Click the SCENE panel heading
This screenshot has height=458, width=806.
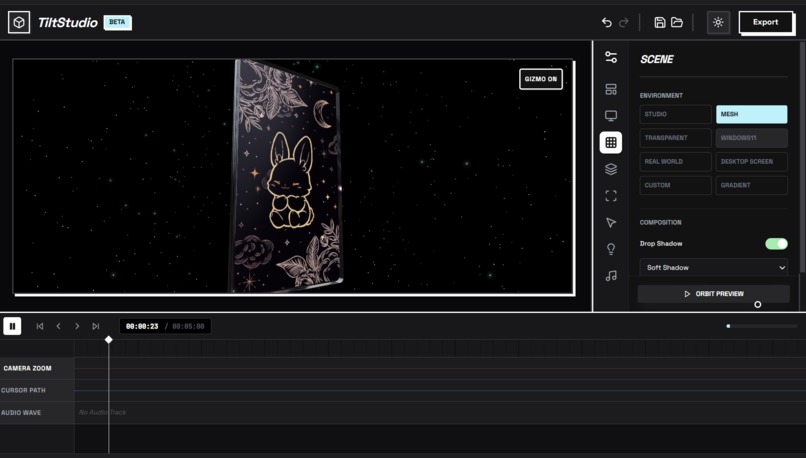point(656,60)
